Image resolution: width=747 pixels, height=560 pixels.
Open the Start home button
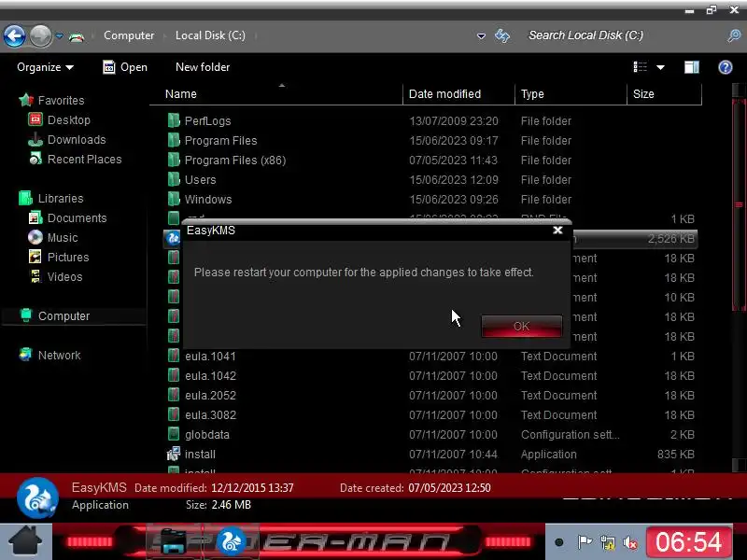(26, 541)
